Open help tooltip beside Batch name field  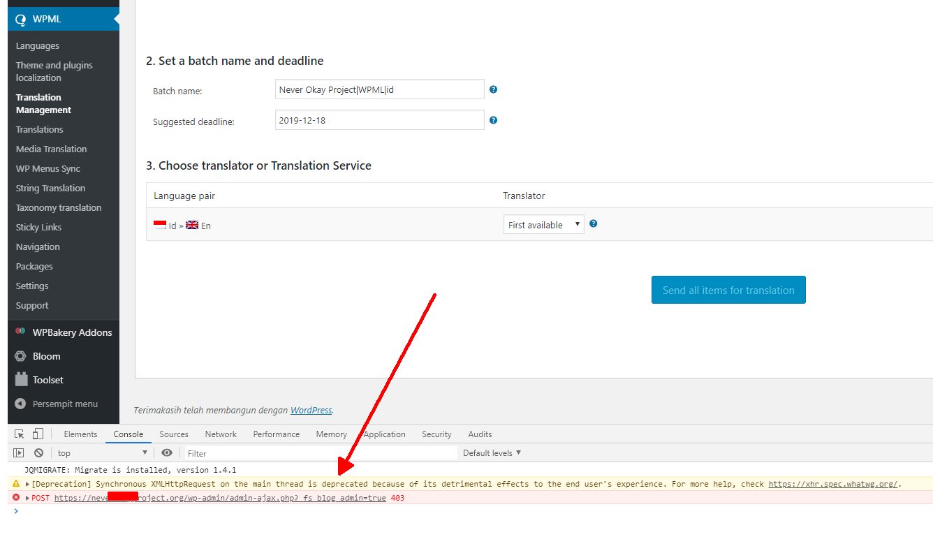click(x=493, y=89)
